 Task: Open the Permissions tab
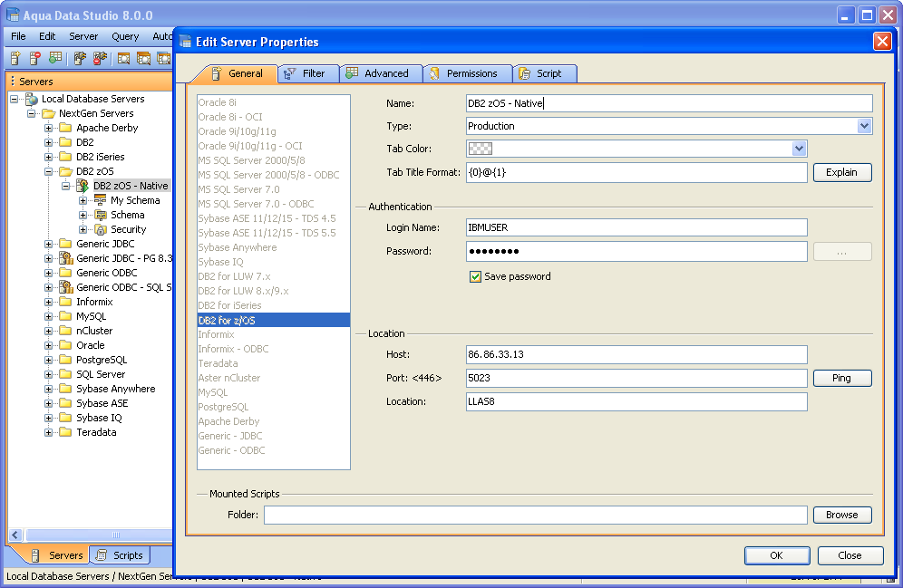468,73
